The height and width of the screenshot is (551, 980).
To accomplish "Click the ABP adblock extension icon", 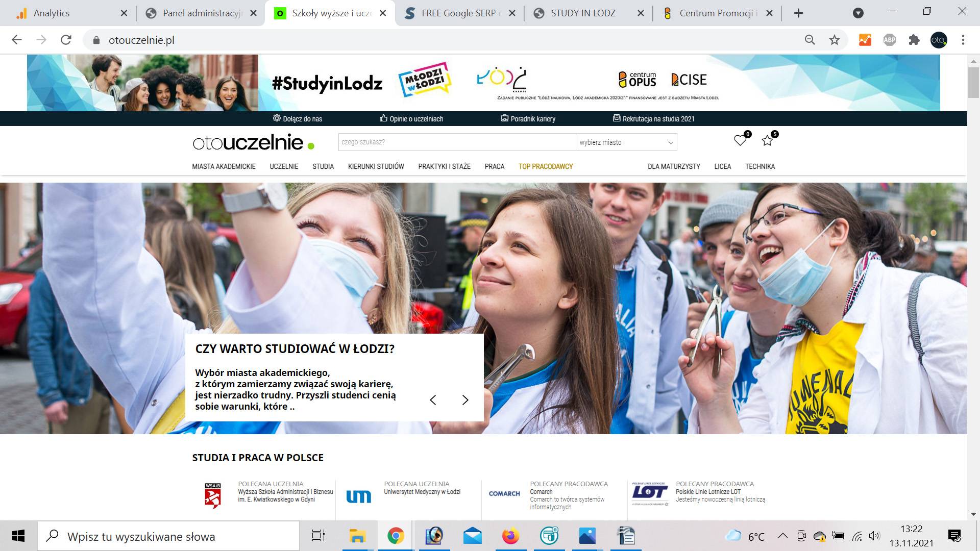I will (x=890, y=40).
